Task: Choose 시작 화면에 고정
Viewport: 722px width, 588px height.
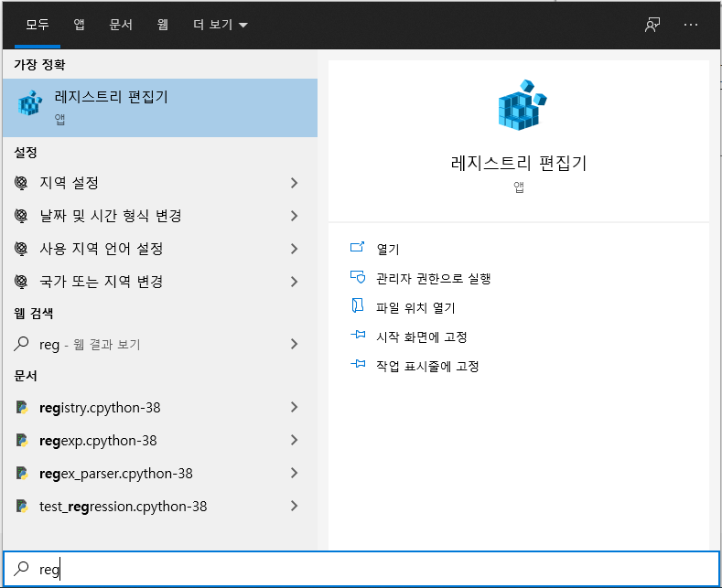Action: point(421,337)
